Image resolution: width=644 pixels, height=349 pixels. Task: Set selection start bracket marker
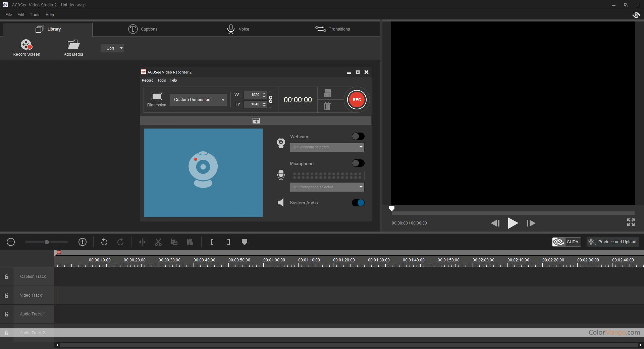coord(212,242)
